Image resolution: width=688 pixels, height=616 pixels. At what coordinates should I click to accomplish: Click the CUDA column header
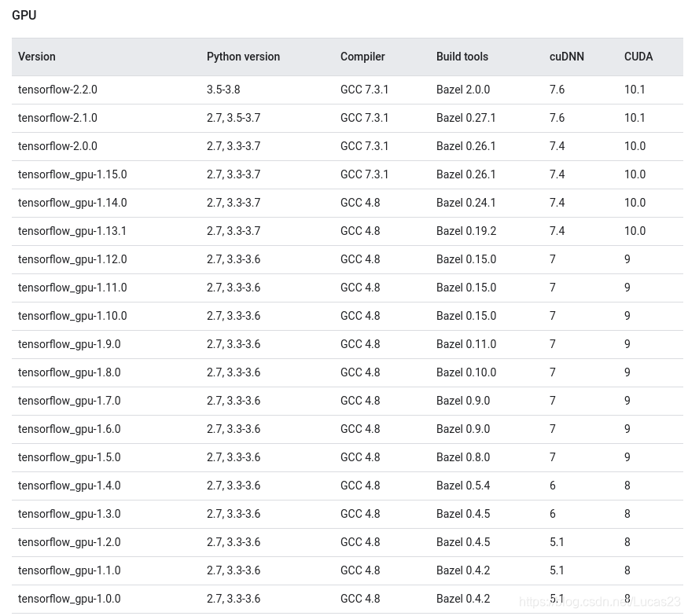[638, 57]
